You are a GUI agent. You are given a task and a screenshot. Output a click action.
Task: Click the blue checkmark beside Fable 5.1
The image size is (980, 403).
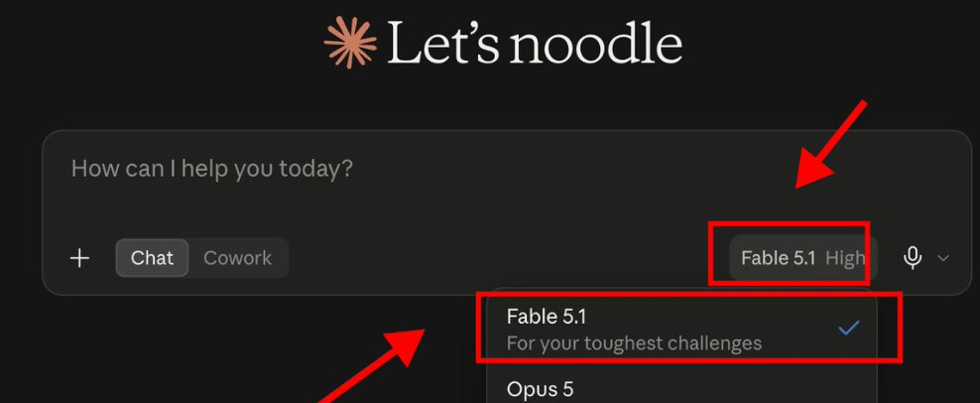pos(848,328)
